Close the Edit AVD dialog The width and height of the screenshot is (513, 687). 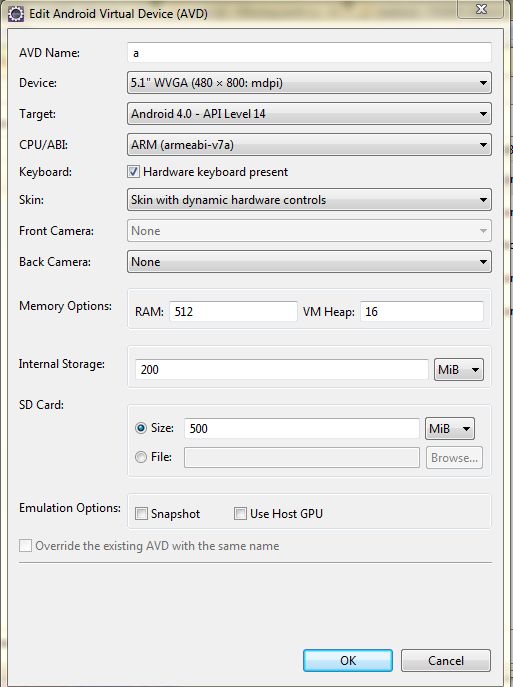[x=481, y=9]
